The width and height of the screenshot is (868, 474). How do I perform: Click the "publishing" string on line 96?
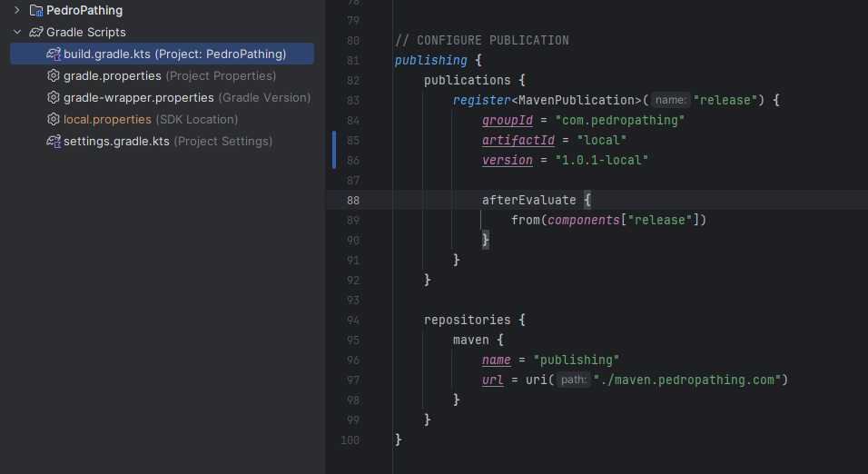tap(577, 360)
